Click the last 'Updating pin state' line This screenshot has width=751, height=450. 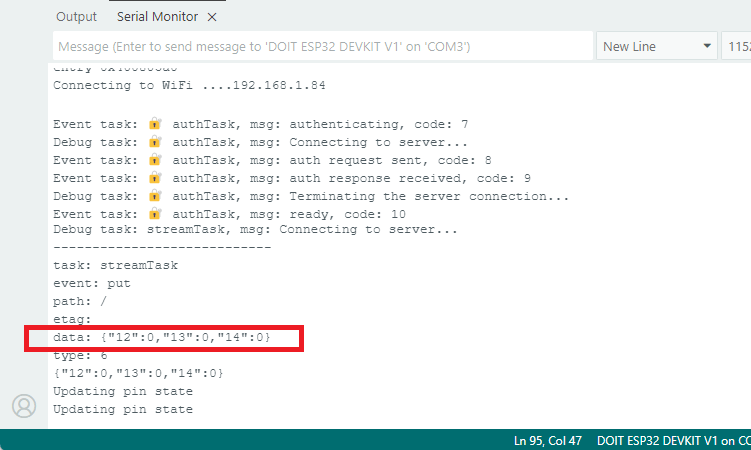click(x=123, y=409)
